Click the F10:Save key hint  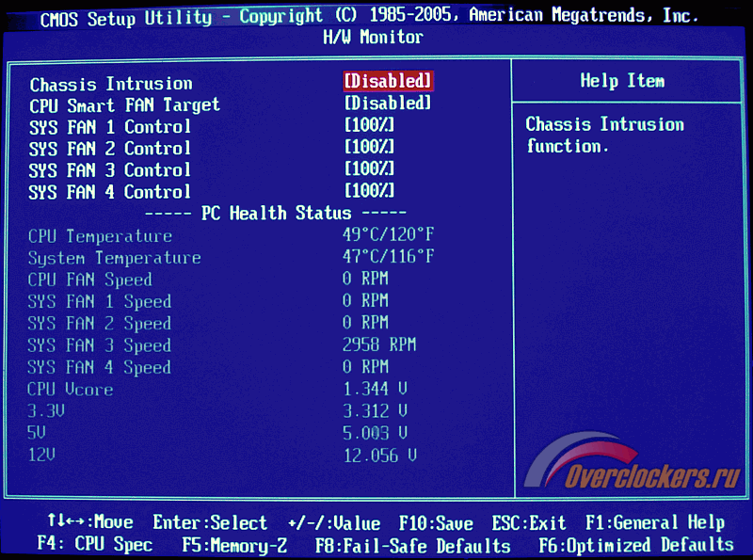point(436,523)
